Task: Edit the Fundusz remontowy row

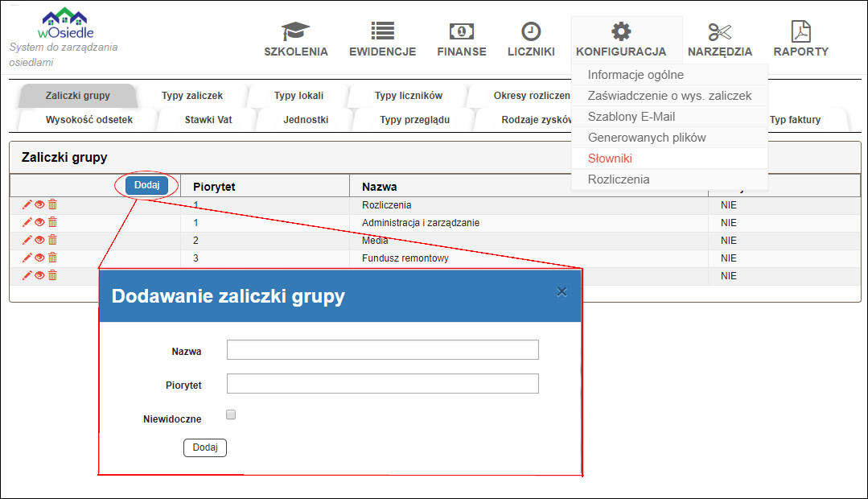Action: 27,258
